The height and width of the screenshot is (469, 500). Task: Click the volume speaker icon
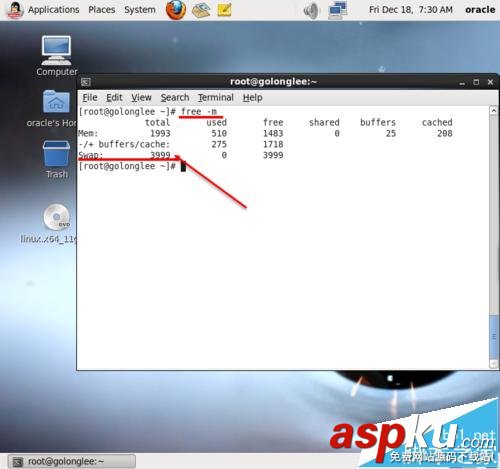tap(312, 10)
